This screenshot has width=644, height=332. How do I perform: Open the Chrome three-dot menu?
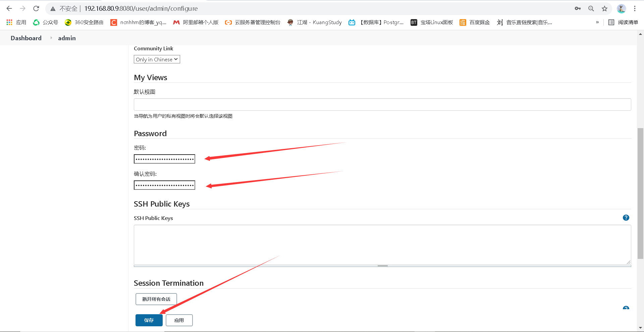click(x=635, y=8)
